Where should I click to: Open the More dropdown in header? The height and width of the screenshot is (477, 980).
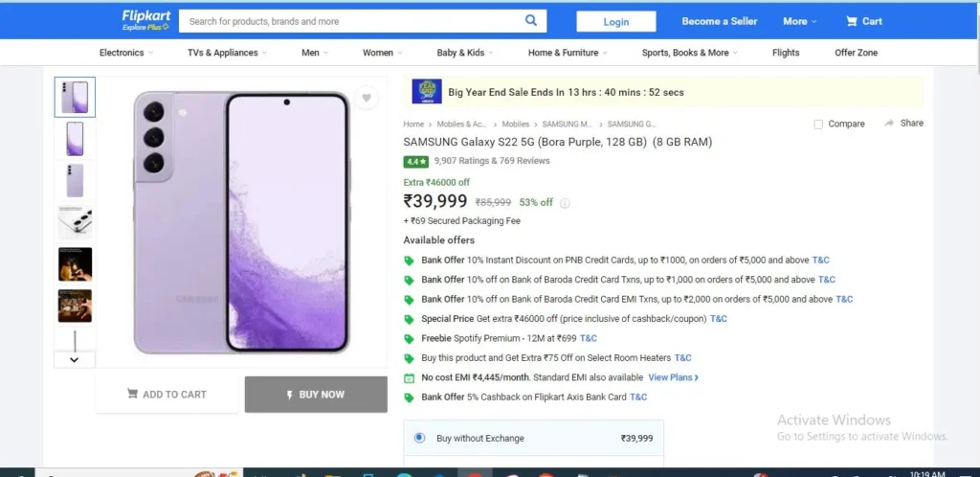point(800,21)
